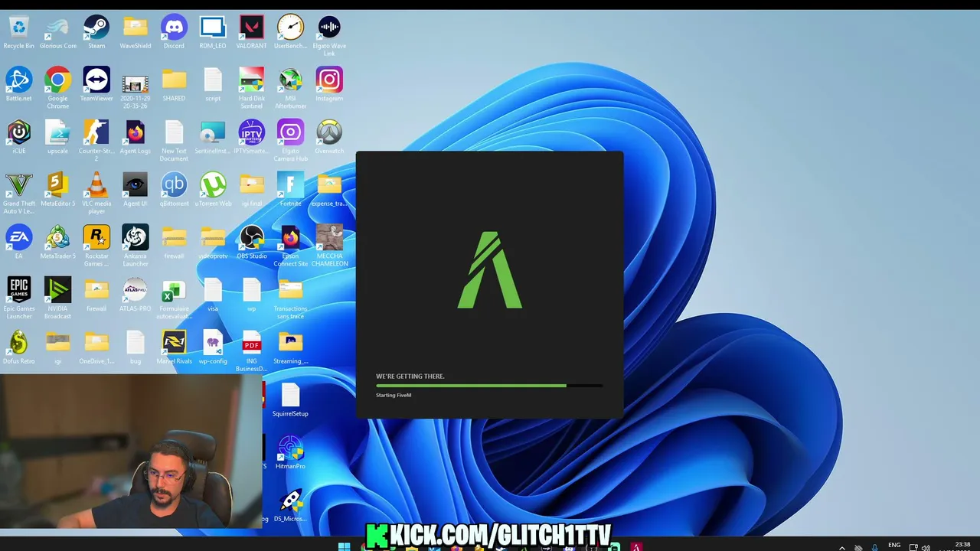Open the WaveShield folder
The height and width of the screenshot is (551, 980).
point(136,28)
